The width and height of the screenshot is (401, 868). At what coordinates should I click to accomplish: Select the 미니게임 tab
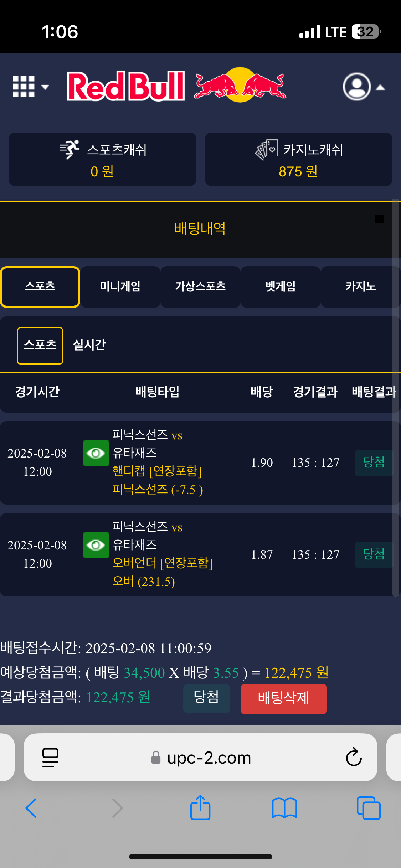coord(120,286)
